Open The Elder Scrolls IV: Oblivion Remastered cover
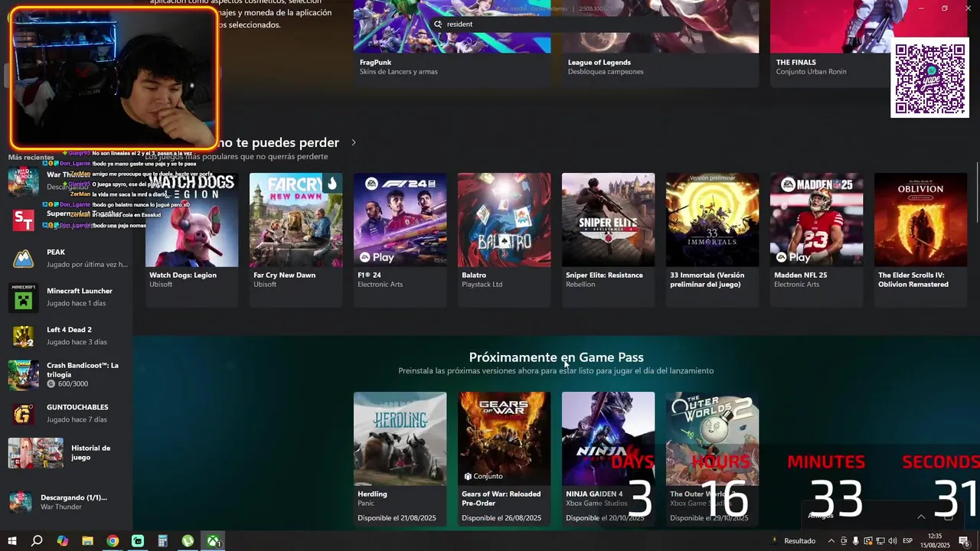Image resolution: width=980 pixels, height=551 pixels. [x=920, y=220]
